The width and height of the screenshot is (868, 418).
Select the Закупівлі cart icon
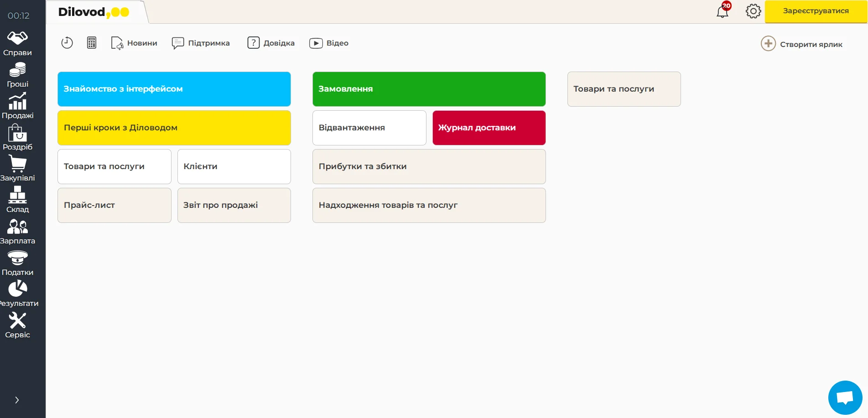click(17, 164)
